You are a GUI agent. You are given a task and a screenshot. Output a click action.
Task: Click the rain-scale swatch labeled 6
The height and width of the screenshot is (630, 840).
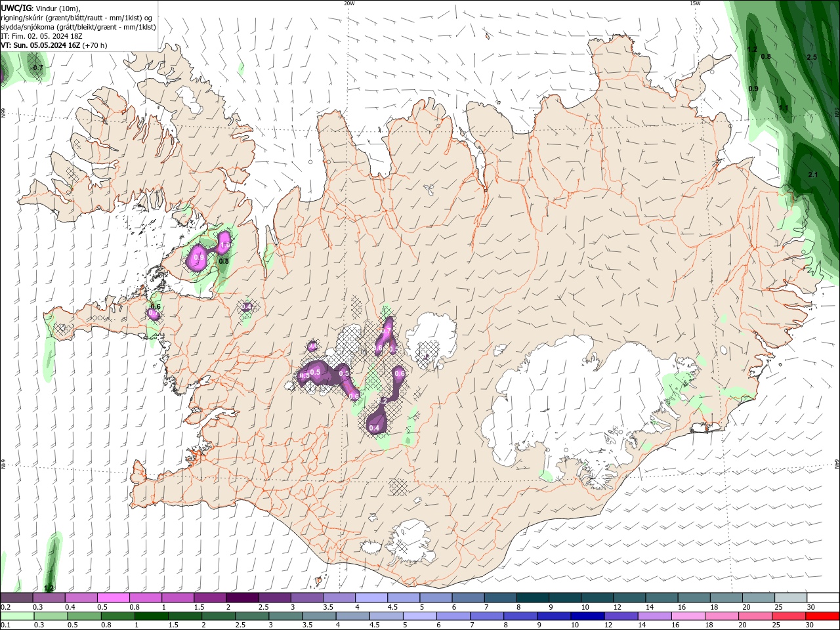(453, 616)
